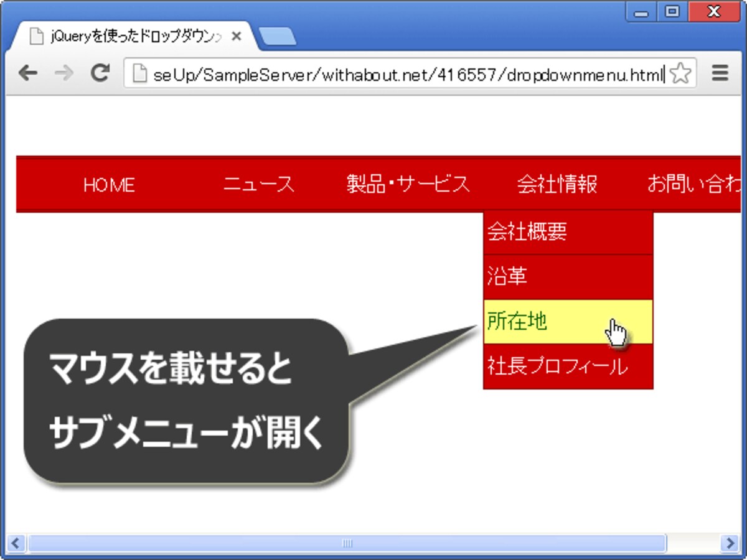Choose highlighted 所在地 submenu entry
This screenshot has width=747, height=560.
568,322
